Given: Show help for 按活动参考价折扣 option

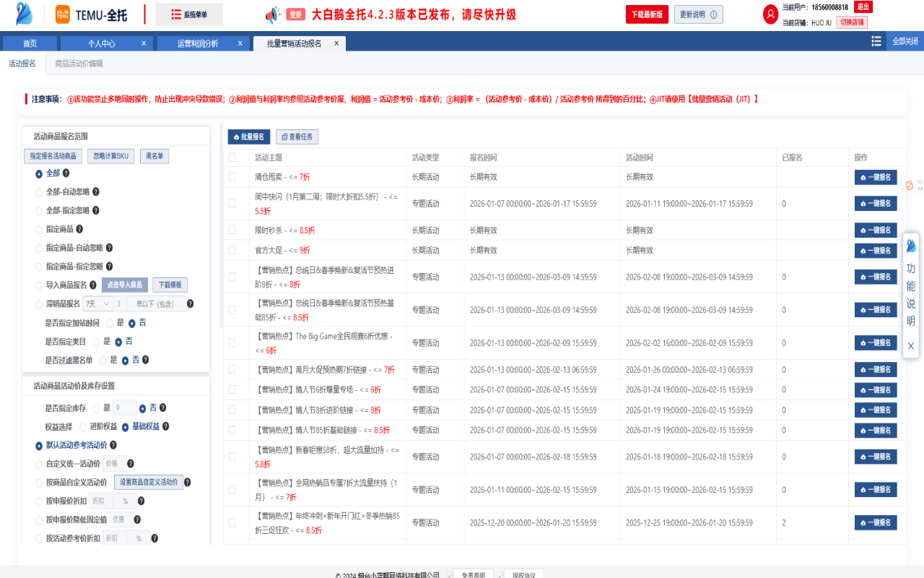Looking at the screenshot, I should (154, 538).
